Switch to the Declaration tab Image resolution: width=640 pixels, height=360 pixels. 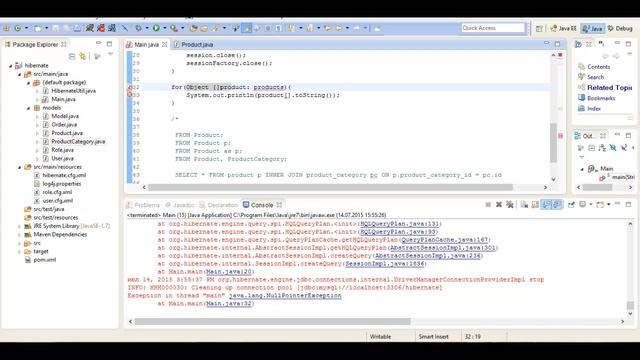(x=218, y=205)
